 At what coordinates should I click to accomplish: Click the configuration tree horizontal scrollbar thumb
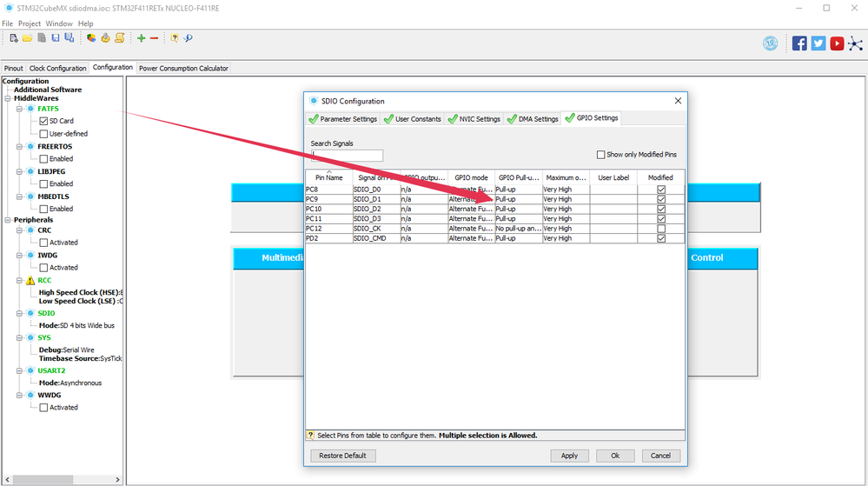tap(43, 479)
